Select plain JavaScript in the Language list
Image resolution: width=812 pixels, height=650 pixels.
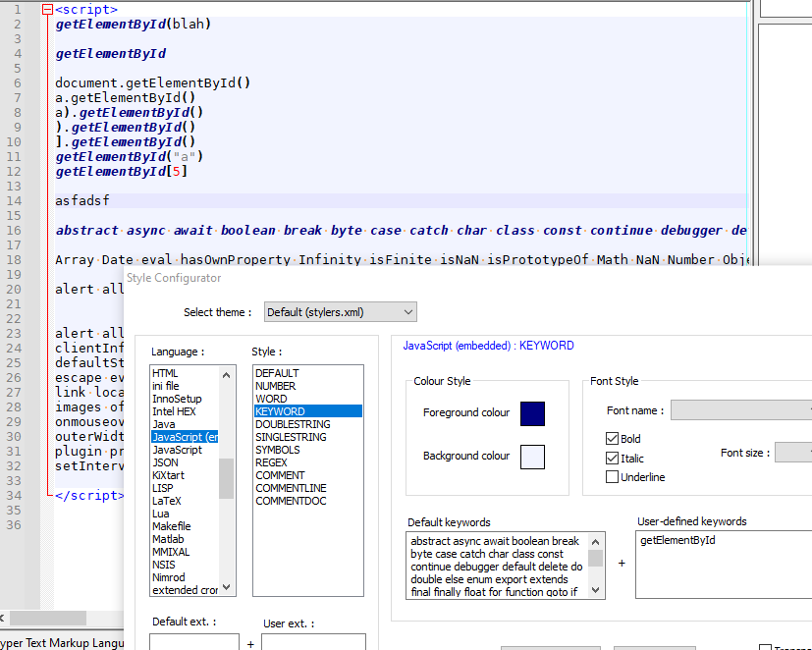pyautogui.click(x=177, y=450)
